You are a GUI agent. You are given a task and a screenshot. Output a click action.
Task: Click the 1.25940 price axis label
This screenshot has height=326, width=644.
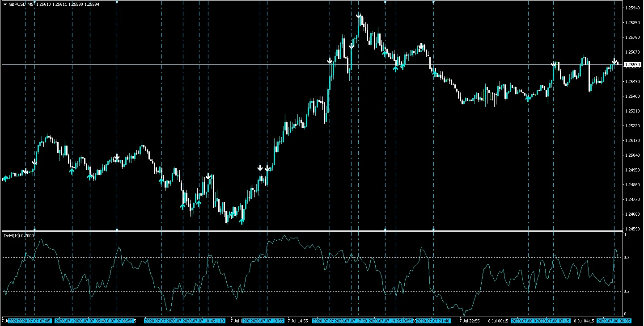pos(632,8)
